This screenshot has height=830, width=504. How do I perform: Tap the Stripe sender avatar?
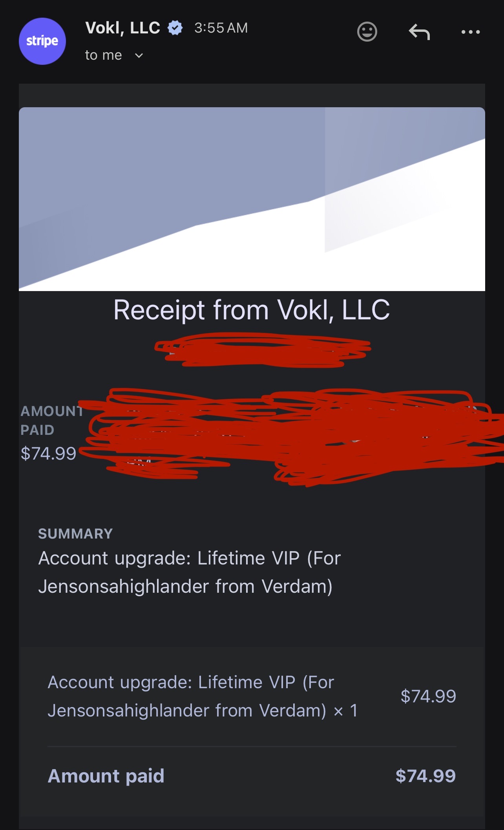tap(42, 41)
